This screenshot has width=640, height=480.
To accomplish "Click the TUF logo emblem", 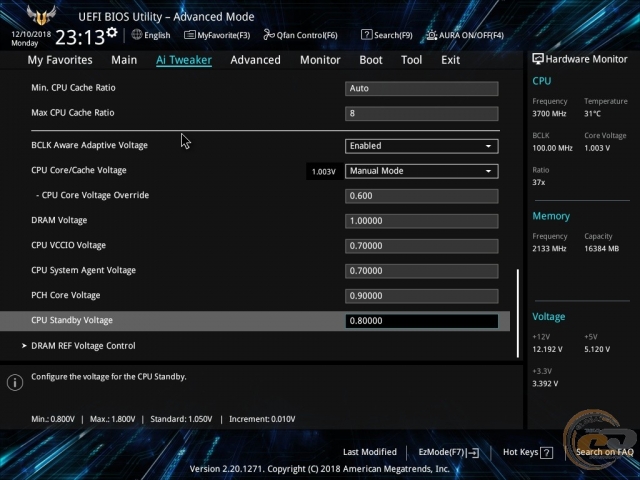I will 41,16.
